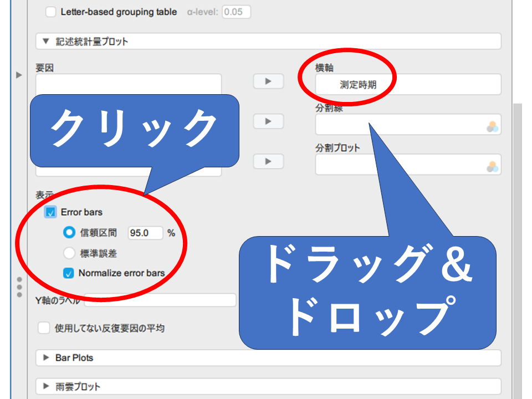Click the arrow button beside 分割線 box
The height and width of the screenshot is (399, 532).
pyautogui.click(x=268, y=121)
